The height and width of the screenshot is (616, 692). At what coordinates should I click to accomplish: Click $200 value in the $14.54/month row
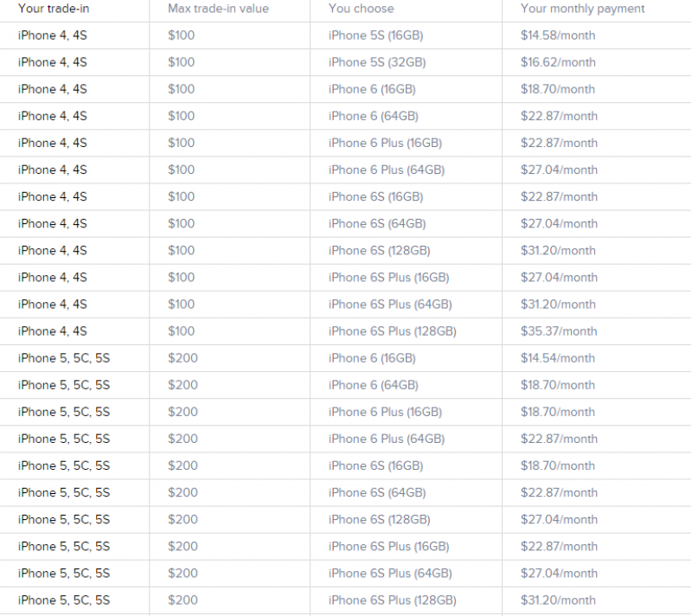(182, 358)
